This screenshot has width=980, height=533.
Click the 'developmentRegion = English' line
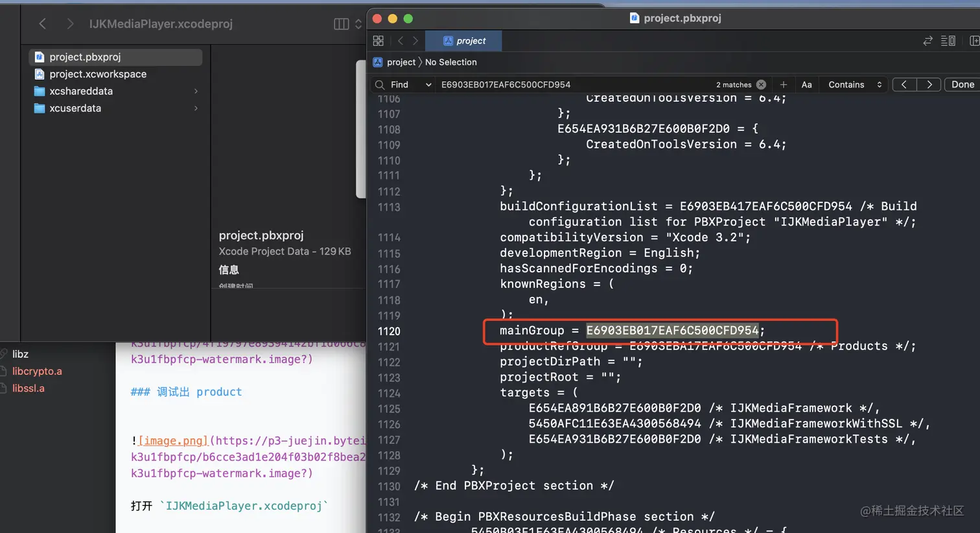tap(600, 254)
